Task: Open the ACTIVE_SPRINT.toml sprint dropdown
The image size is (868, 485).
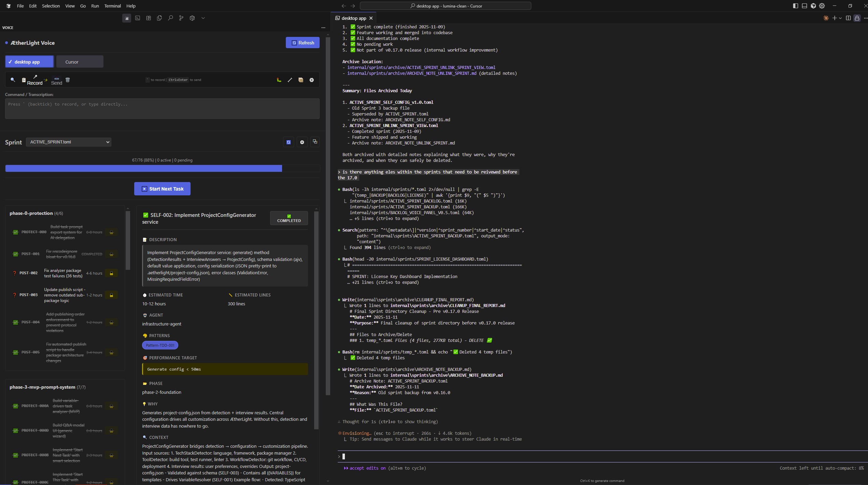Action: click(69, 142)
